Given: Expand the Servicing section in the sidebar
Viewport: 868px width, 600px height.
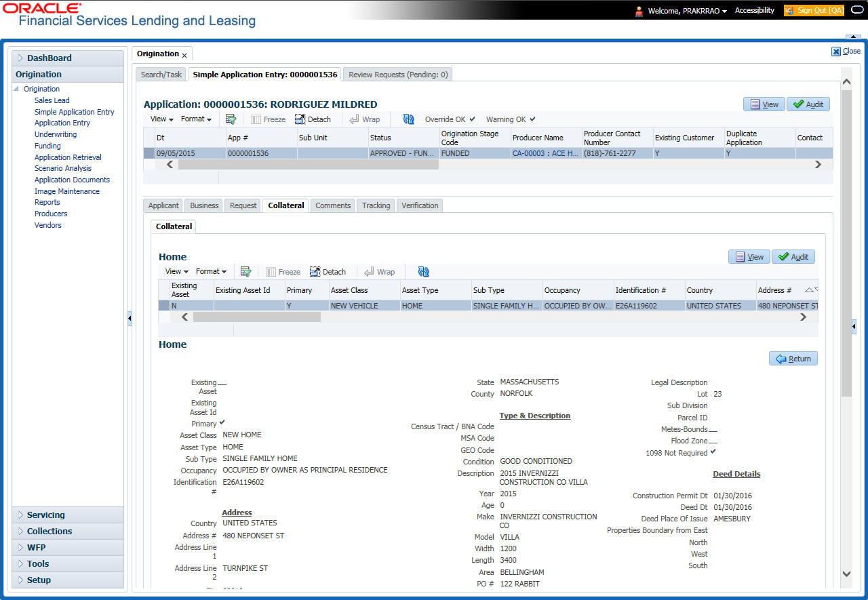Looking at the screenshot, I should point(45,515).
